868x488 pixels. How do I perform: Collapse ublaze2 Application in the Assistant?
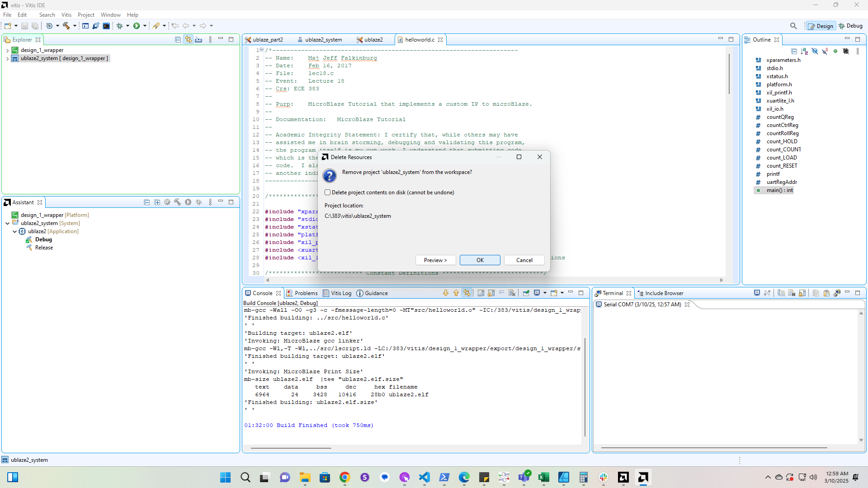point(15,231)
